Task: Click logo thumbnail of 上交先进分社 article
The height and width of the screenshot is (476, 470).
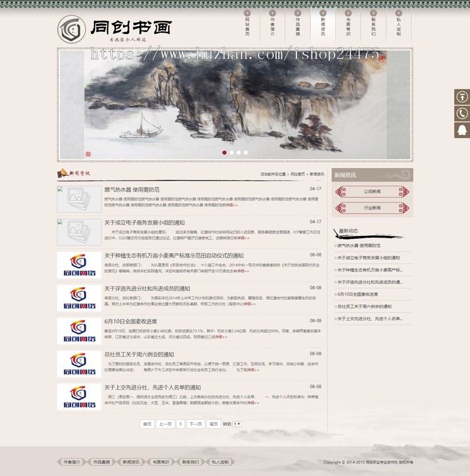Action: 79,397
